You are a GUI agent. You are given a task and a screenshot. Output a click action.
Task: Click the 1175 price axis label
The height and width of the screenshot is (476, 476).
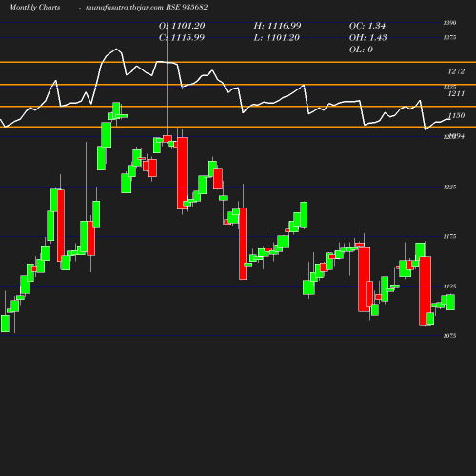pyautogui.click(x=449, y=237)
